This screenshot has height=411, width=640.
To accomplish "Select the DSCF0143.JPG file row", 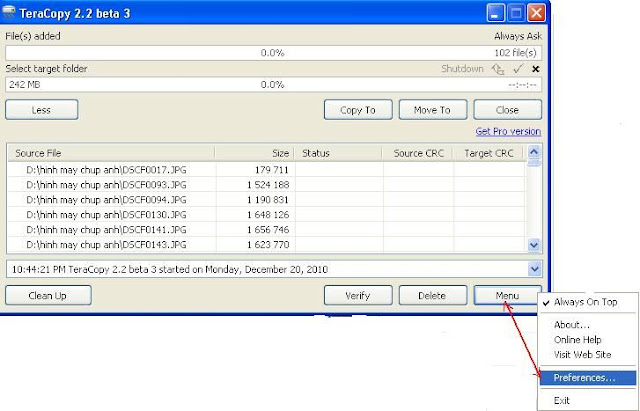I will [x=267, y=245].
